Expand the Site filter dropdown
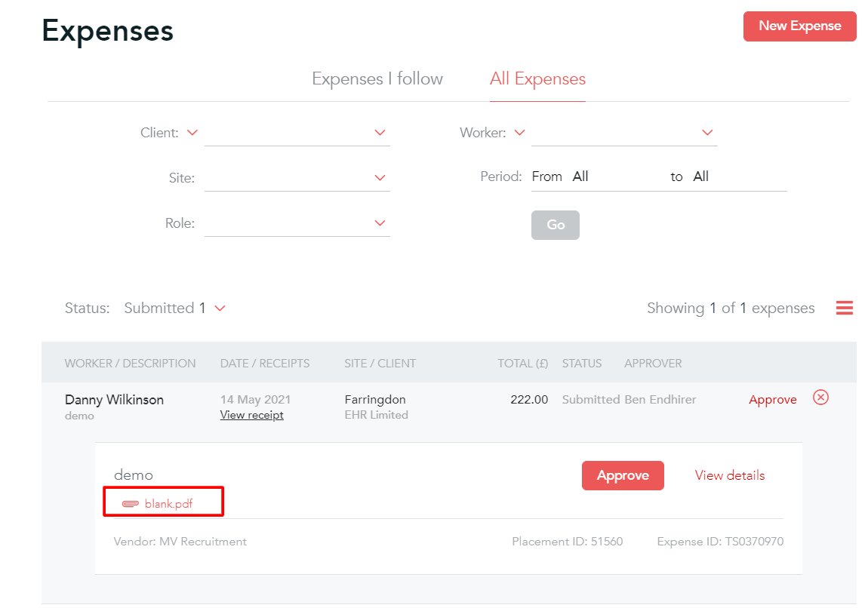Screen dimensions: 868x608 point(380,177)
